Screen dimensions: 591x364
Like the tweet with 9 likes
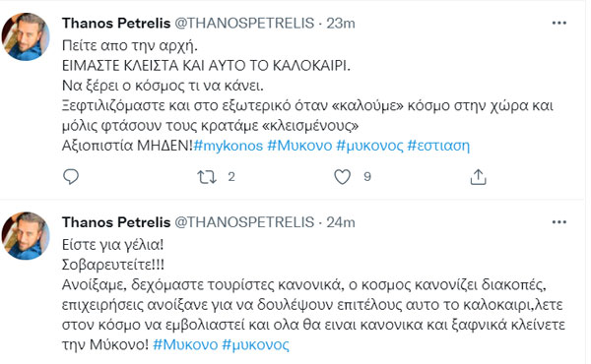coord(342,177)
